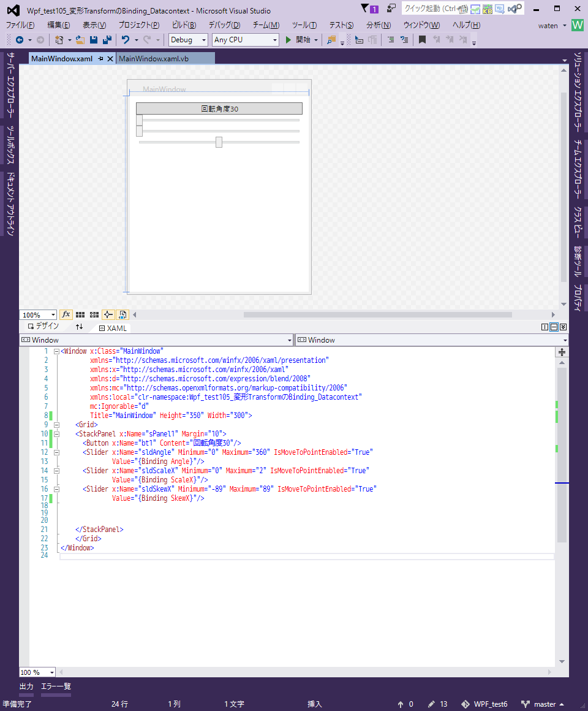
Task: Open the デバッグ menu
Action: point(222,25)
